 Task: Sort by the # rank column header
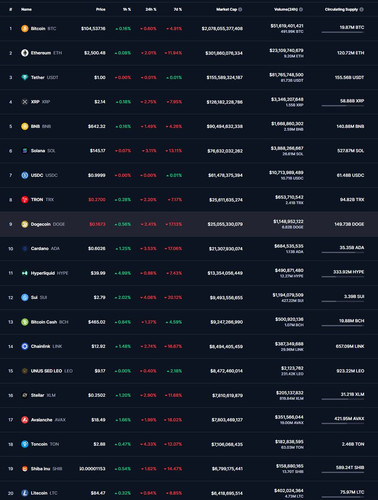click(x=11, y=9)
